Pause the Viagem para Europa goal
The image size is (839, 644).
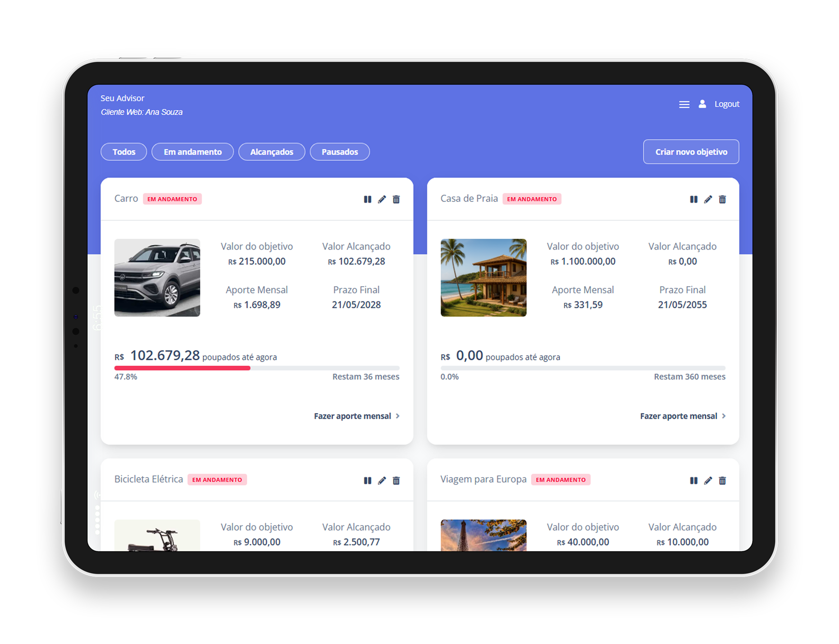693,481
